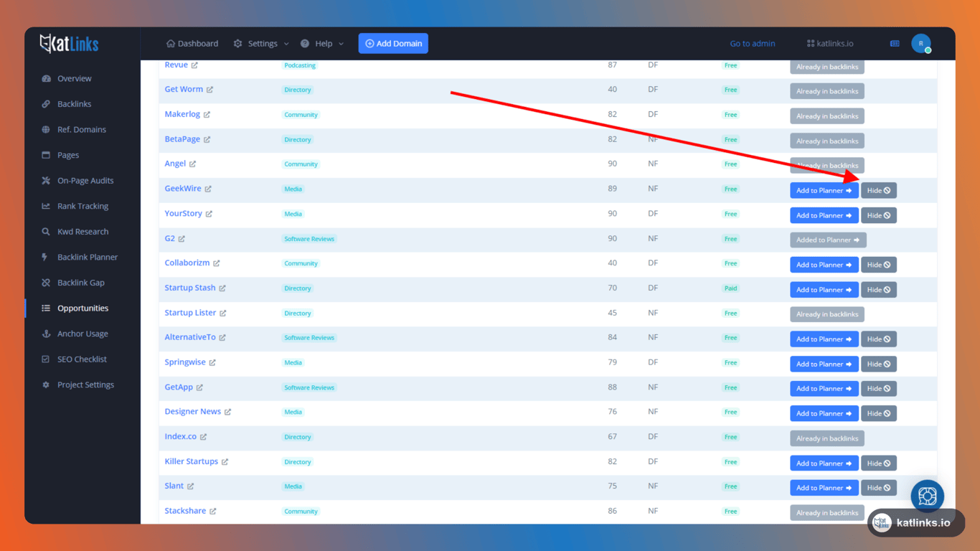Image resolution: width=980 pixels, height=551 pixels.
Task: Add Springwise to the planner
Action: [824, 364]
